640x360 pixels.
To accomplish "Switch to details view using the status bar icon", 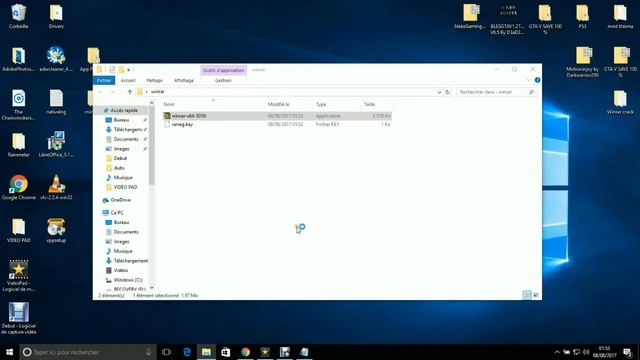I will pos(527,295).
